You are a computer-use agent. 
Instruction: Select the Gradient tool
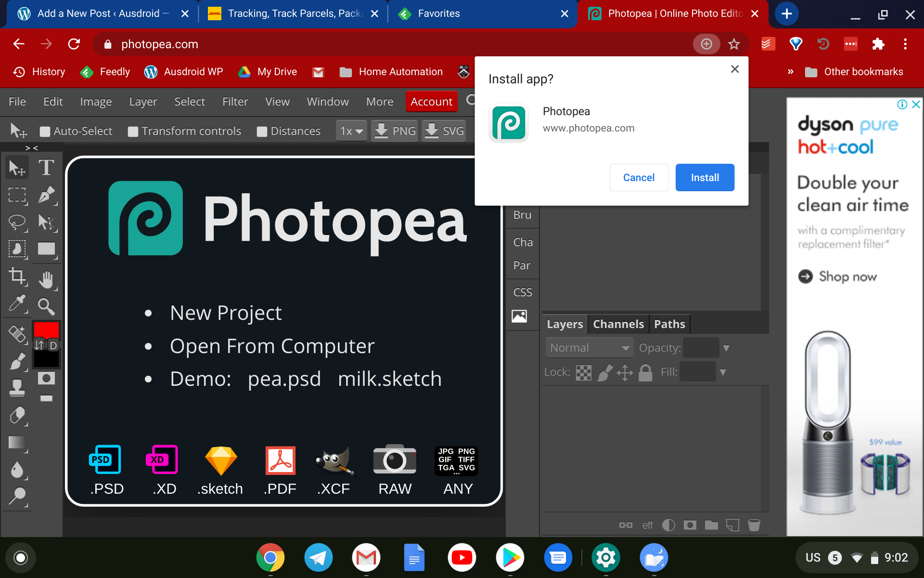coord(17,442)
